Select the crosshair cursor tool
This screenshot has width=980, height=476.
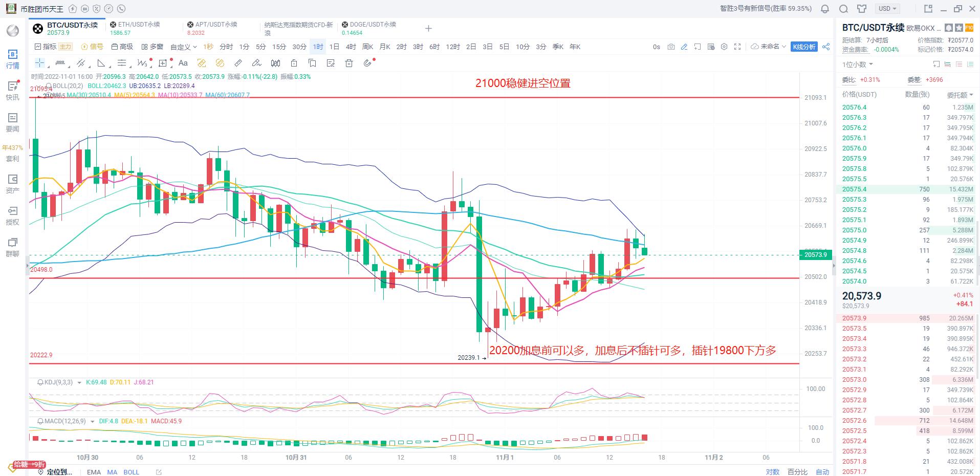click(x=39, y=63)
